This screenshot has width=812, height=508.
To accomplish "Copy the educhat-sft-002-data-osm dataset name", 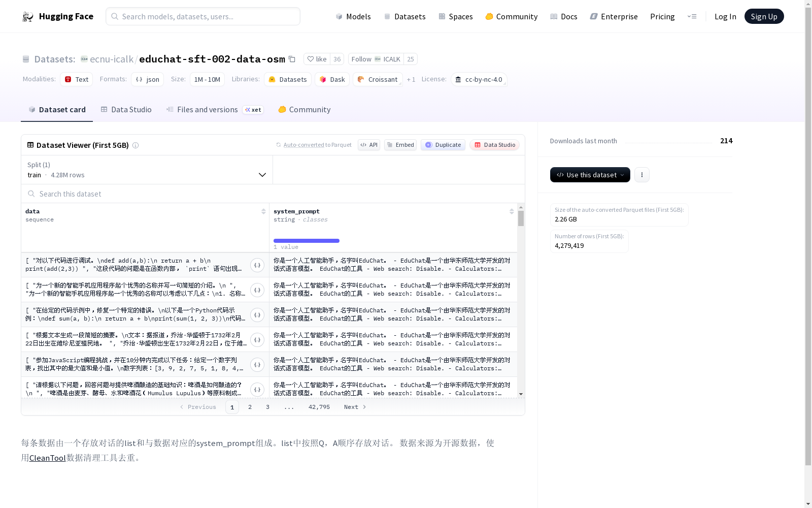I will pyautogui.click(x=292, y=59).
